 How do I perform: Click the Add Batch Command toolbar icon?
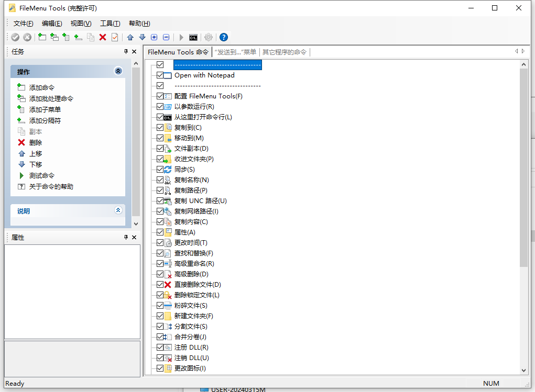[x=54, y=37]
